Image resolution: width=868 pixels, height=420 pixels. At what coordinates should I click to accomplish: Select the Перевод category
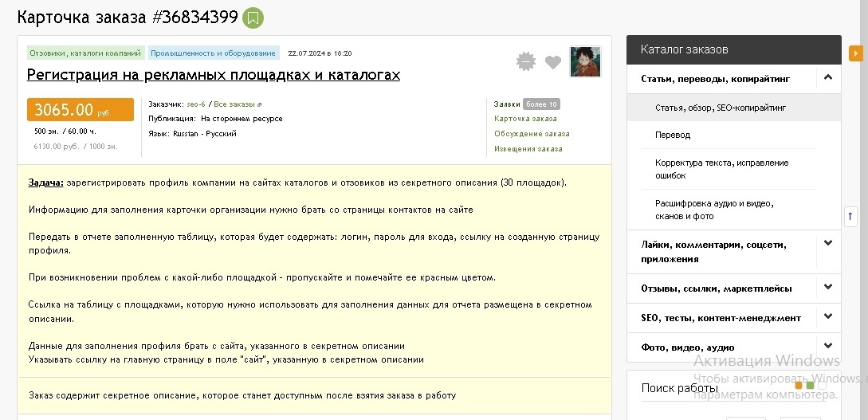pyautogui.click(x=673, y=135)
